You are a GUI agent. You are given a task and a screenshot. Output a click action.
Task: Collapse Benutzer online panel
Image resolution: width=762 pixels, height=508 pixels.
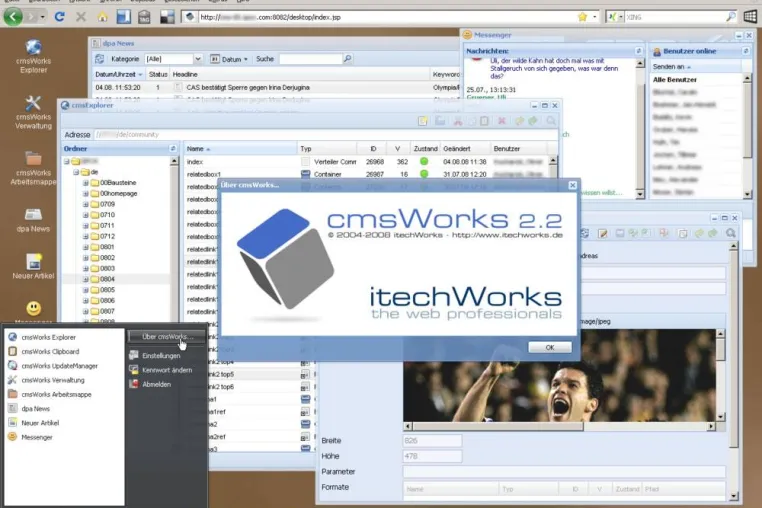(x=745, y=51)
